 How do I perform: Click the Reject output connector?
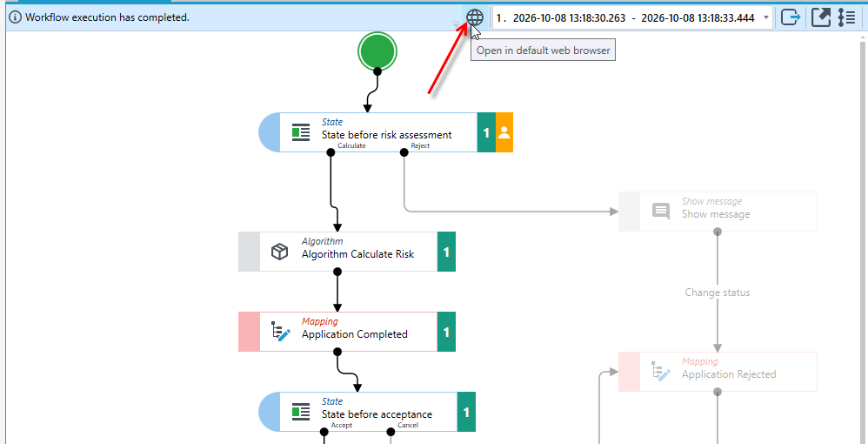(404, 152)
